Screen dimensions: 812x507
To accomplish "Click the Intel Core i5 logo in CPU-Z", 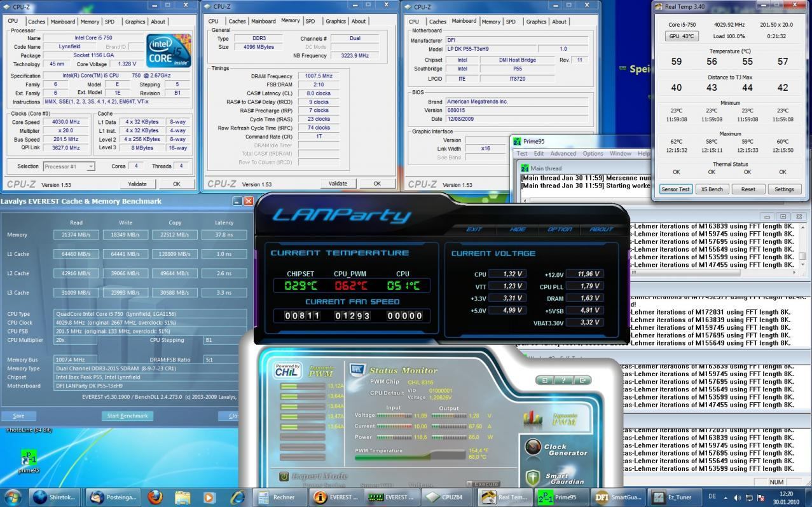I will (168, 50).
